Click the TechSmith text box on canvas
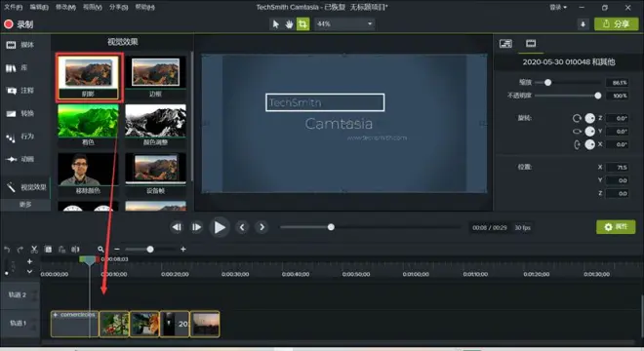This screenshot has height=351, width=644. click(x=325, y=102)
